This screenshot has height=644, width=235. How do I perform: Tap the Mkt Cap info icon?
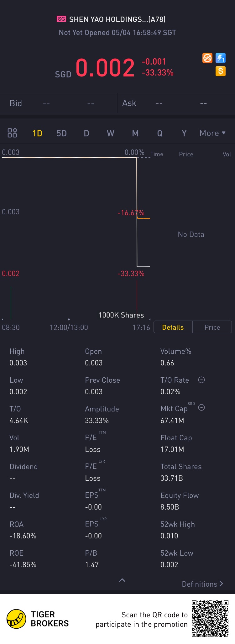(x=201, y=407)
